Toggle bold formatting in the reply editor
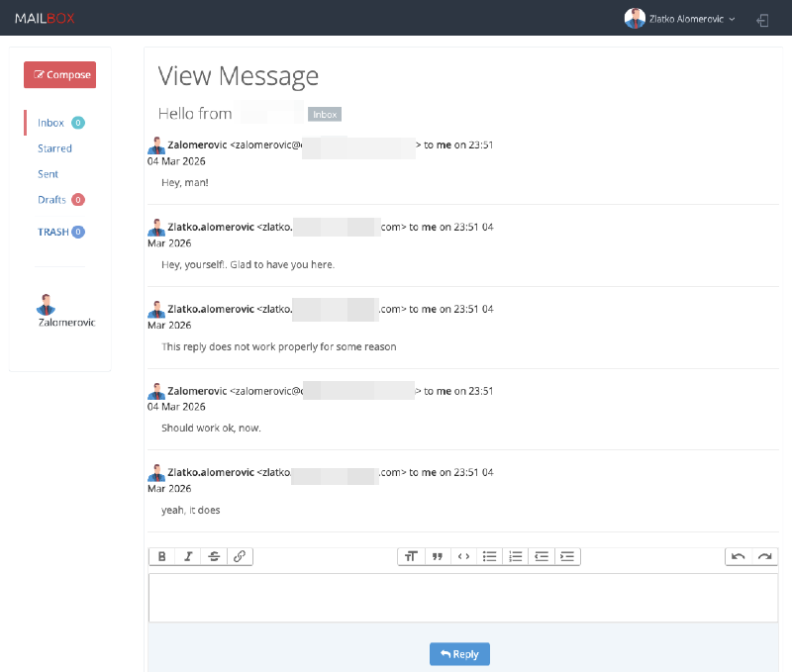Screen dimensions: 792x672 [x=161, y=556]
